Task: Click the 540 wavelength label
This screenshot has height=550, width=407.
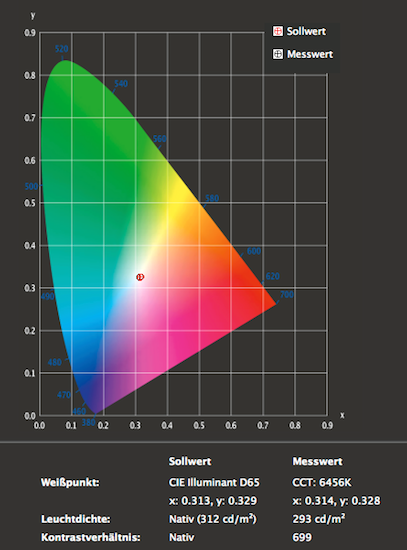Action: click(121, 83)
